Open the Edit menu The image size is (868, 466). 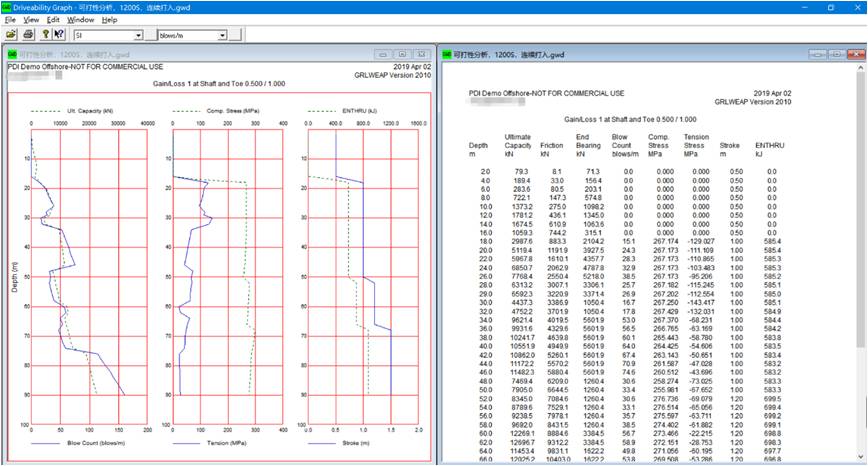[54, 19]
